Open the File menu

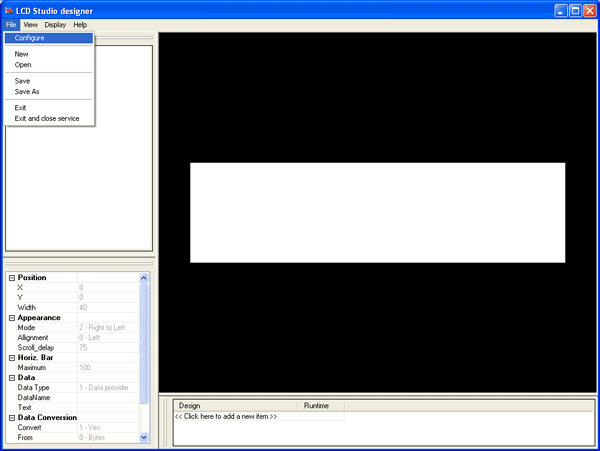tap(11, 25)
